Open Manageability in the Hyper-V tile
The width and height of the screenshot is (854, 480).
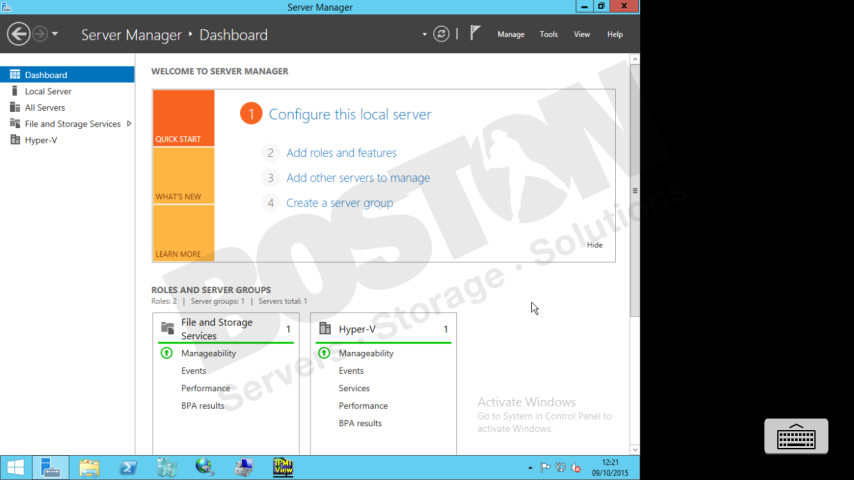(x=366, y=353)
